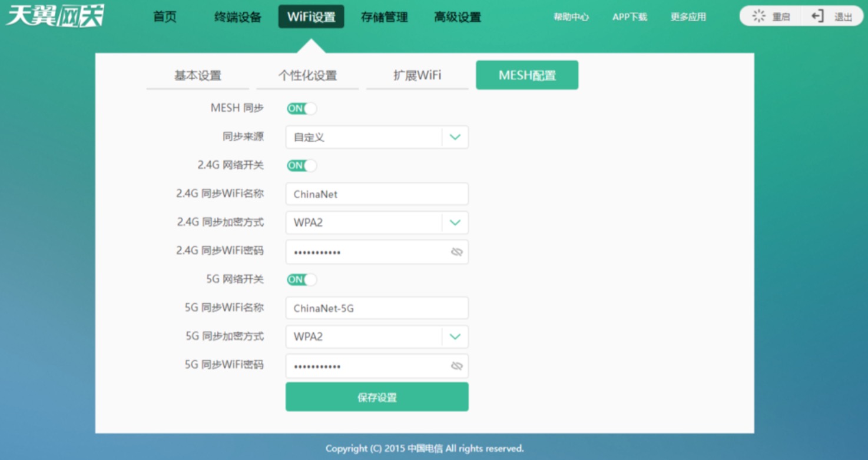Expand the 2.4G 同步加密方式 dropdown

[x=455, y=222]
